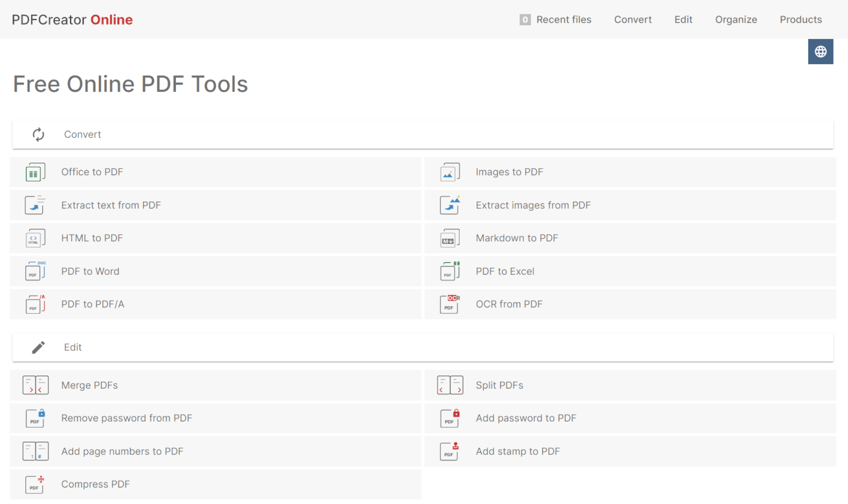Screen dimensions: 848x504
Task: Open Recent files in top navigation
Action: click(555, 20)
